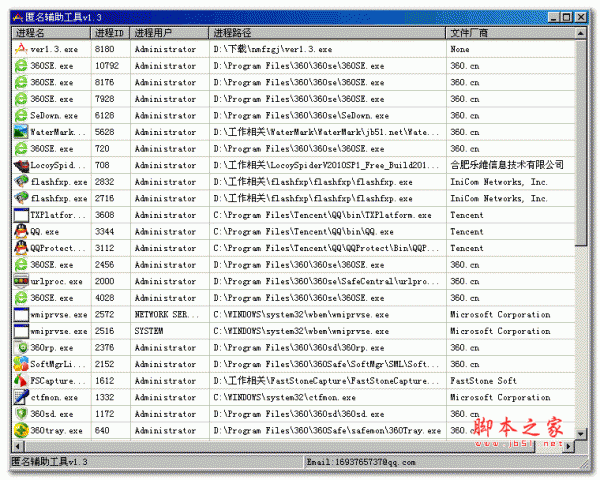
Task: Click the SYSTEM user cell
Action: (x=149, y=331)
